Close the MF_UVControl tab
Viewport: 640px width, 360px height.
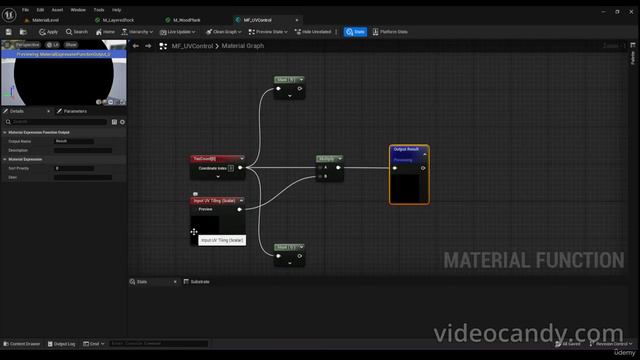297,20
